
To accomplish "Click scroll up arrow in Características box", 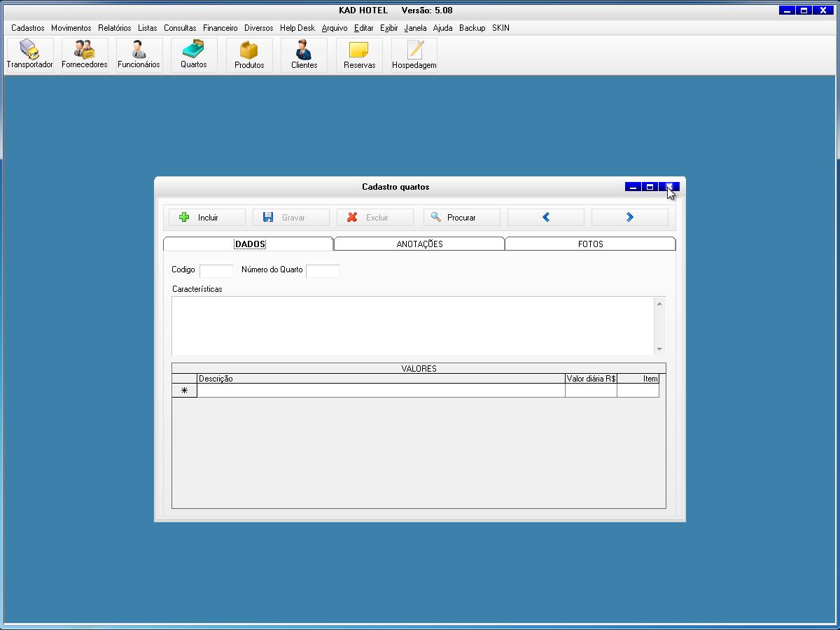I will (x=659, y=303).
